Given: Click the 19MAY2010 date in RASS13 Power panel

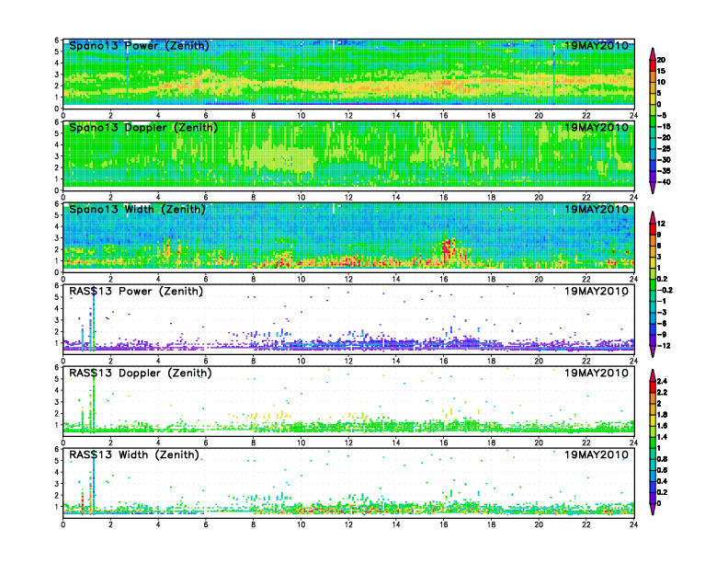Looking at the screenshot, I should tap(597, 292).
